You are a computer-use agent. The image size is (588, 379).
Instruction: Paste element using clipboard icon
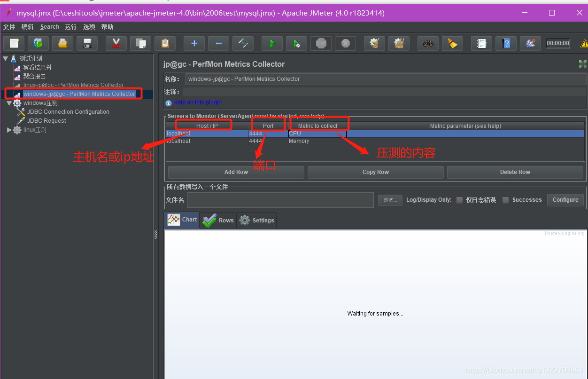click(x=165, y=43)
